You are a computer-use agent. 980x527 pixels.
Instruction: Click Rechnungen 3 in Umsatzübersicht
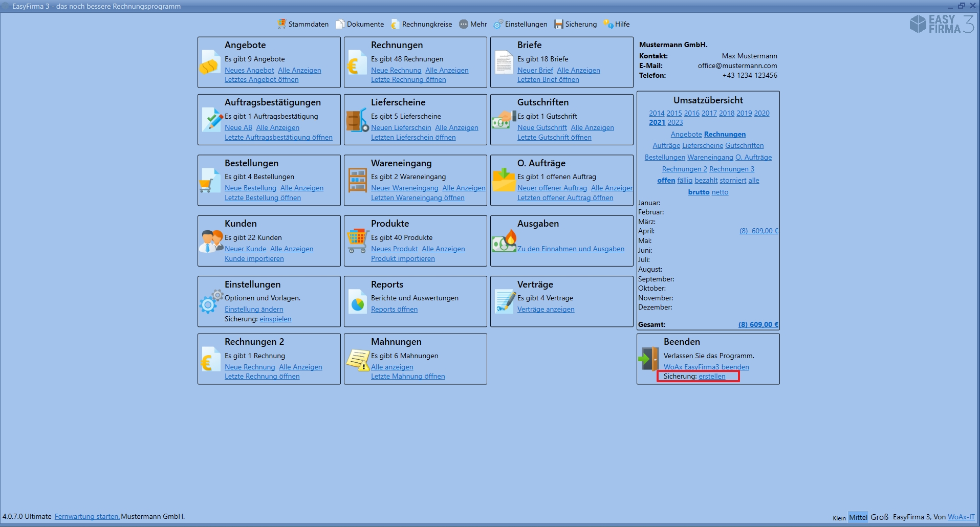[731, 169]
